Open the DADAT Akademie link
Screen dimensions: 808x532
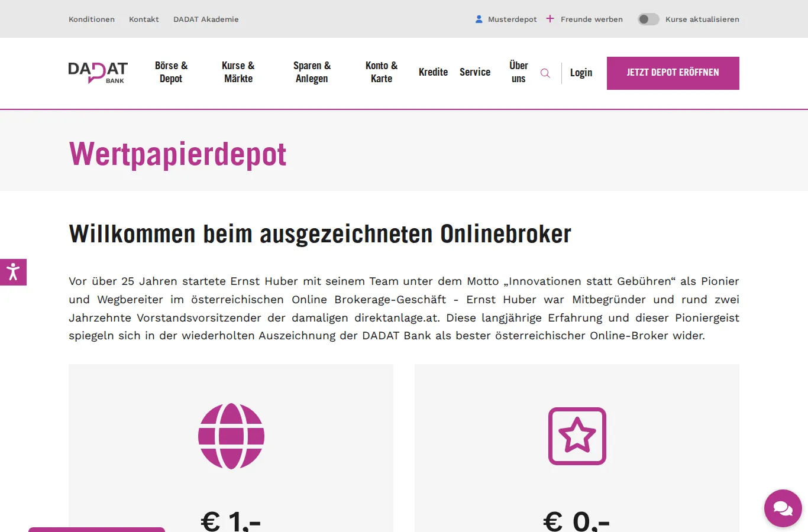pyautogui.click(x=206, y=19)
